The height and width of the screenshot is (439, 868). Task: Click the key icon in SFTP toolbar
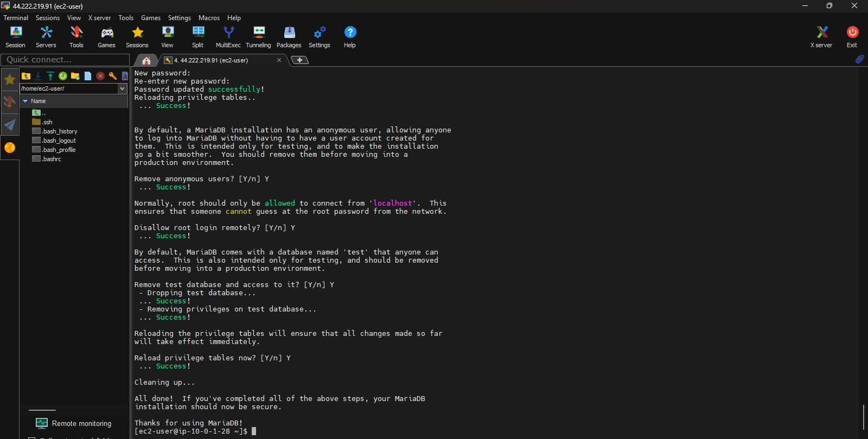click(113, 76)
